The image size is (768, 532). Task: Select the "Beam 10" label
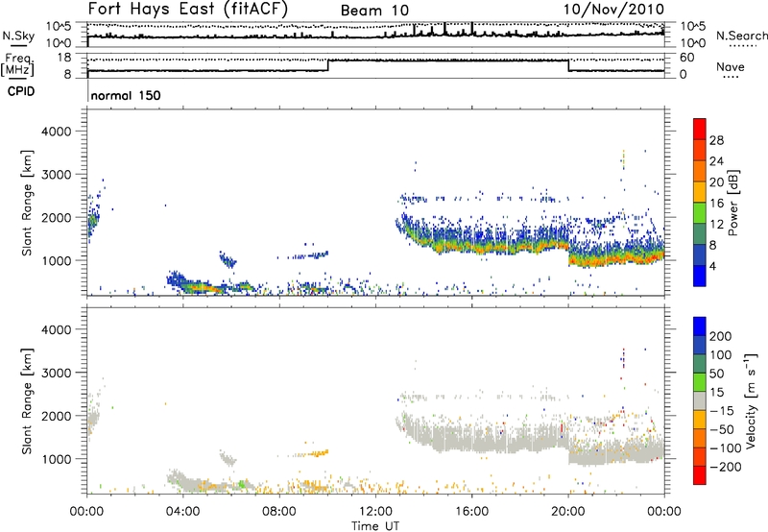374,11
